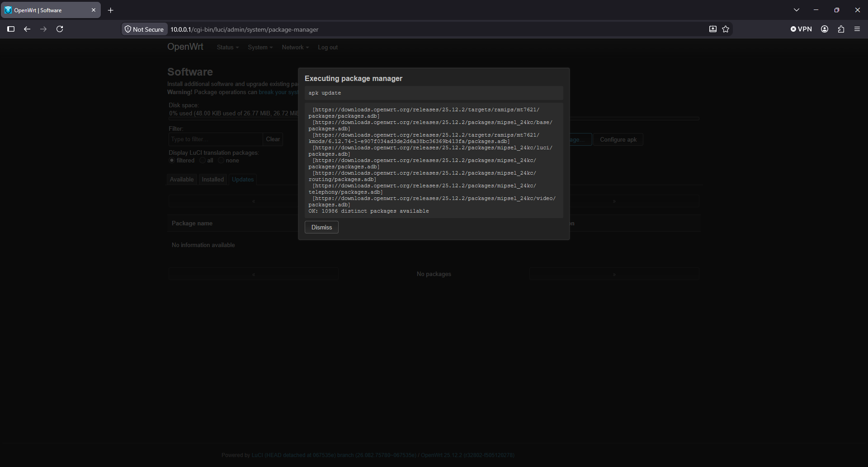Open the browser account profile icon
Image resolution: width=868 pixels, height=467 pixels.
pyautogui.click(x=825, y=29)
